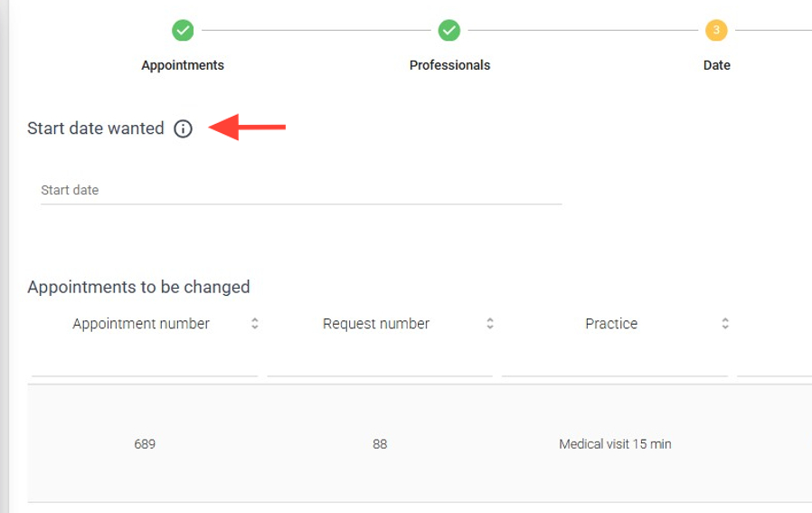Click the Practice column header text
Viewport: 812px width, 513px height.
point(611,324)
